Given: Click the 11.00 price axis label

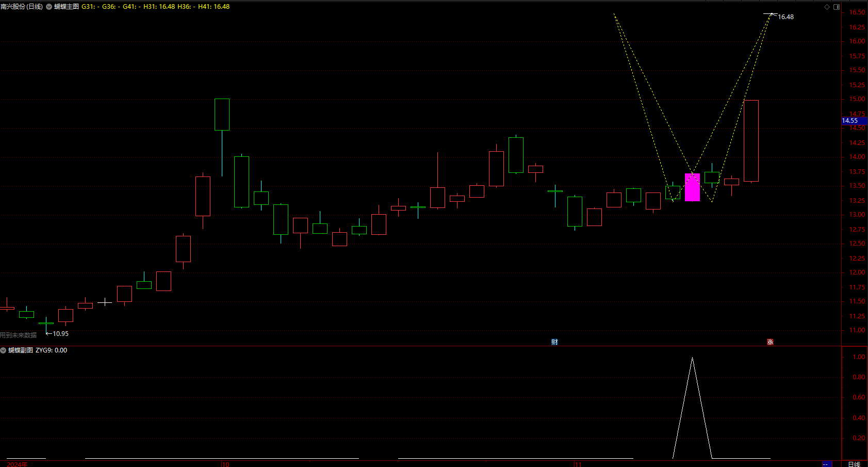Looking at the screenshot, I should pyautogui.click(x=857, y=330).
